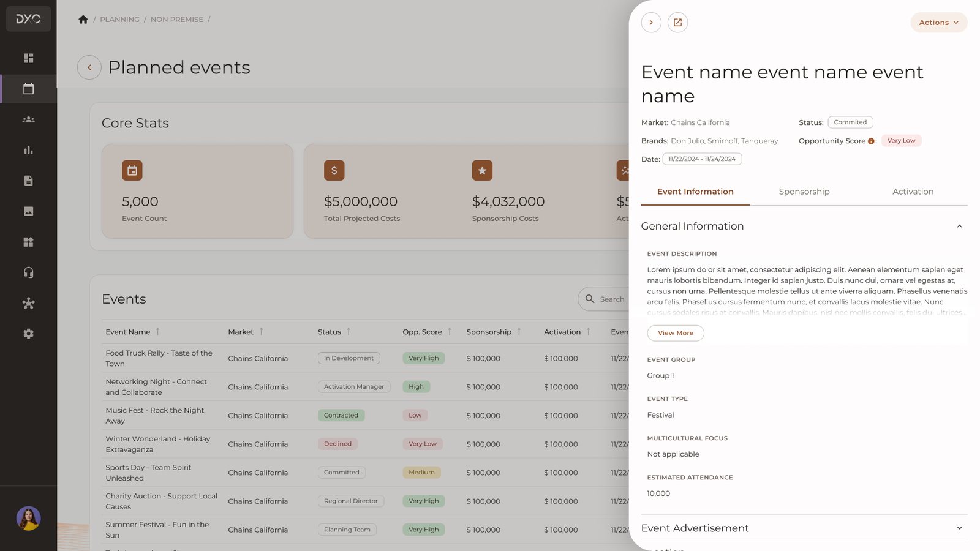980x551 pixels.
Task: Open the document icon in sidebar
Action: click(28, 181)
